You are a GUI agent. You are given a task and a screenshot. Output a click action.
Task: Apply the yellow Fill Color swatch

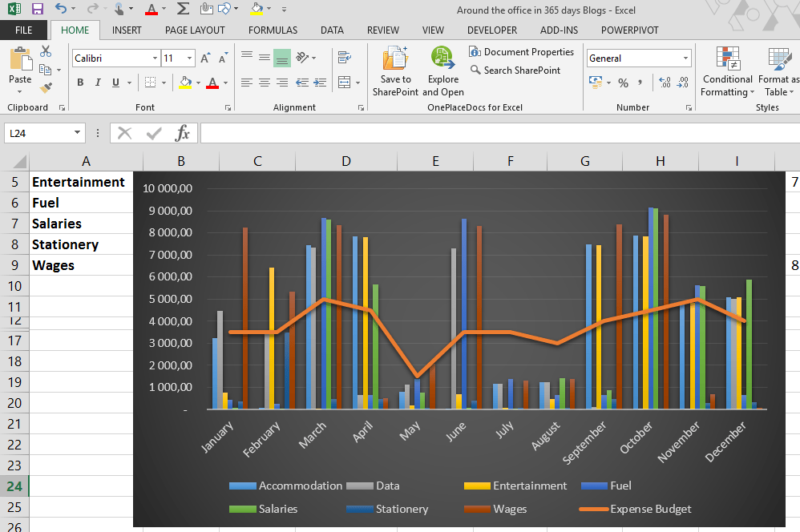[185, 82]
